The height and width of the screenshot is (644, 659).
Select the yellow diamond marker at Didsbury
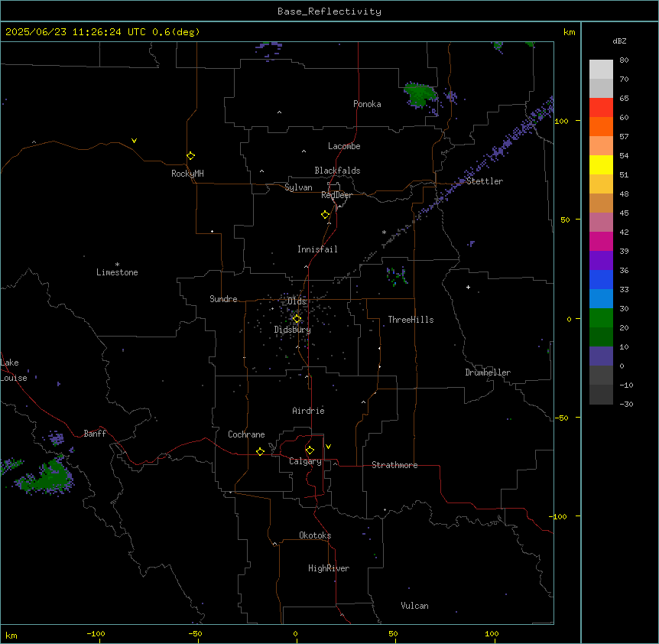[x=297, y=319]
